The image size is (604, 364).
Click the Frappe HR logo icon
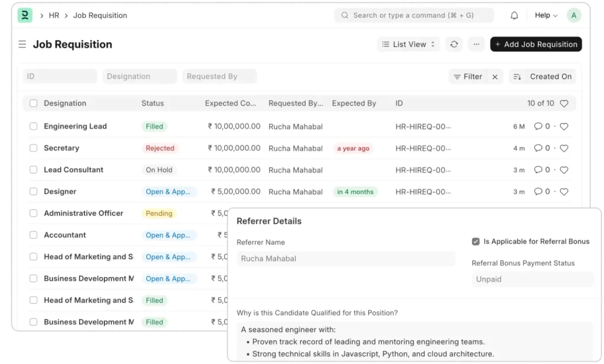[25, 15]
